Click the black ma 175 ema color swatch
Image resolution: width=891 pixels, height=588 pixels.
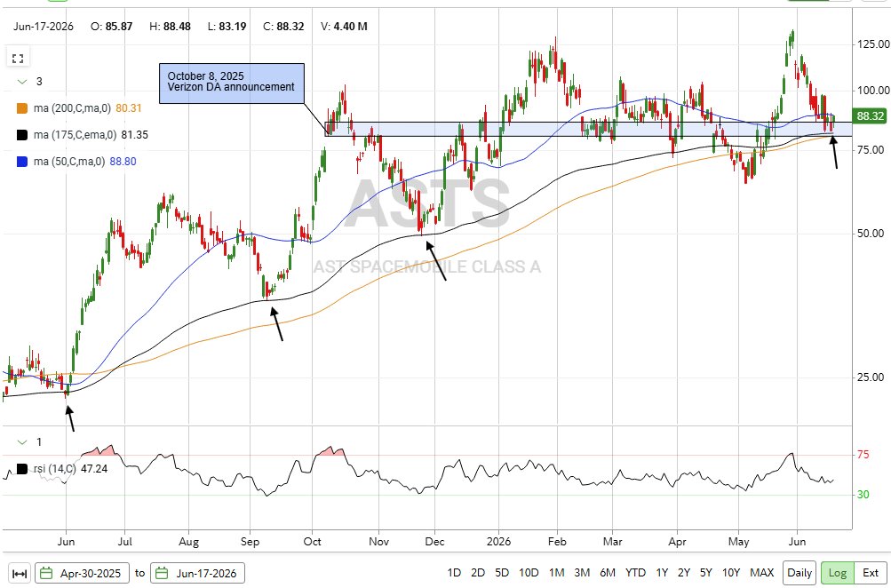point(22,135)
